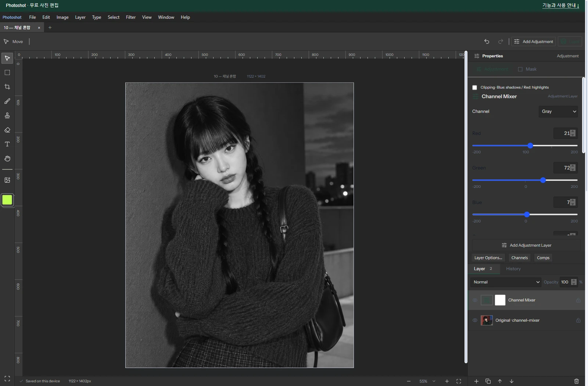The height and width of the screenshot is (386, 588).
Task: Click the Blue channel slider handle
Action: [x=527, y=214]
